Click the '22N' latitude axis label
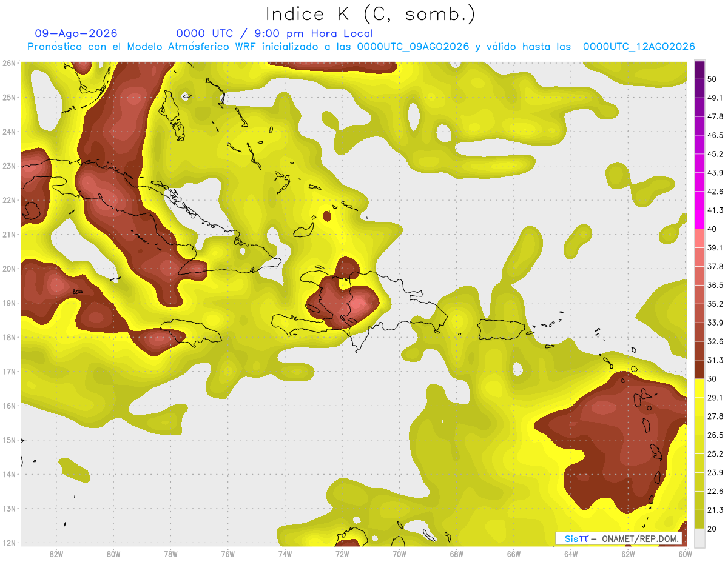This screenshot has height=562, width=728. (x=9, y=200)
